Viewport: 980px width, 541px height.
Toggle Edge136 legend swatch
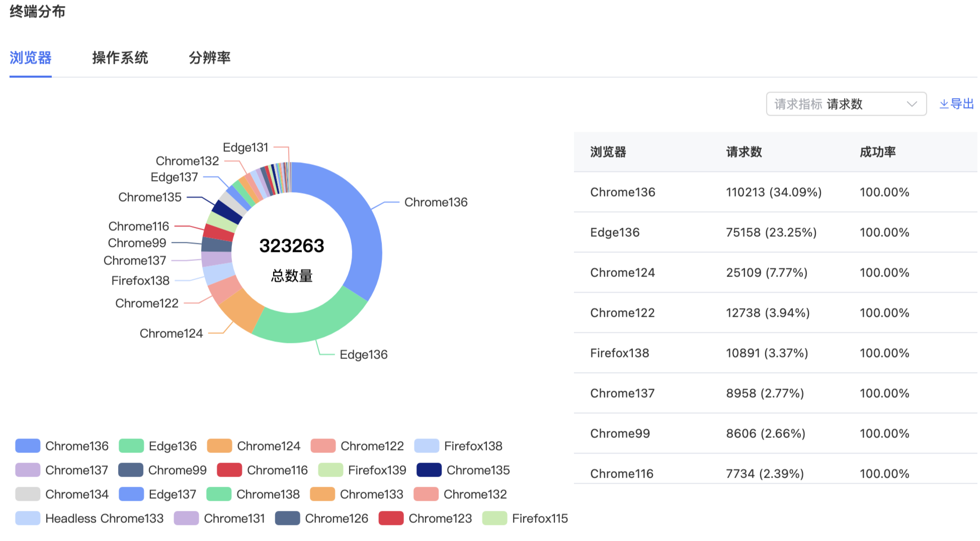pos(131,446)
